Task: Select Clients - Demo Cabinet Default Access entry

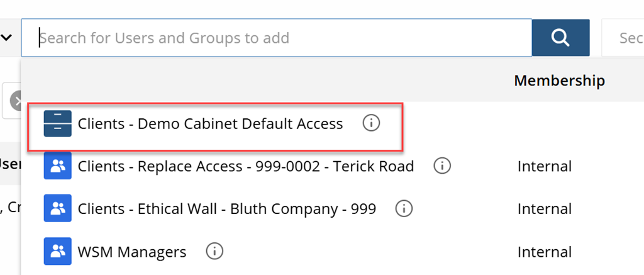Action: (x=210, y=123)
